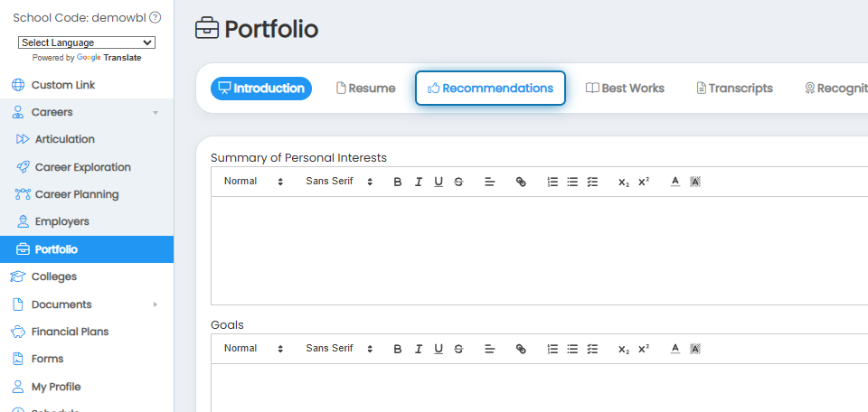Insert bullet list in Summary toolbar

pos(572,182)
